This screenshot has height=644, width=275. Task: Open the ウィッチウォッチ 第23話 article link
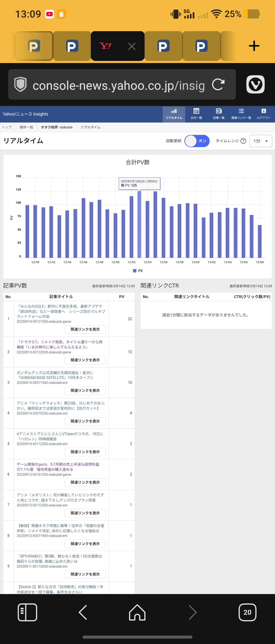[61, 405]
